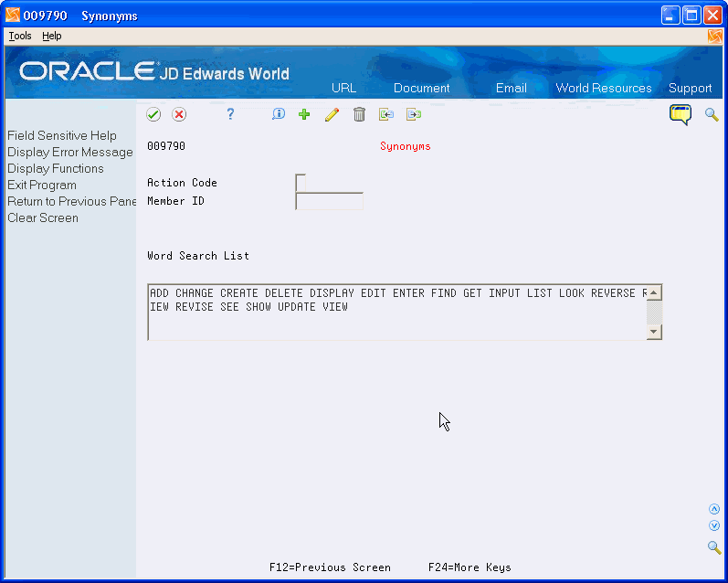Open the URL banner link
The image size is (728, 583).
[x=343, y=88]
